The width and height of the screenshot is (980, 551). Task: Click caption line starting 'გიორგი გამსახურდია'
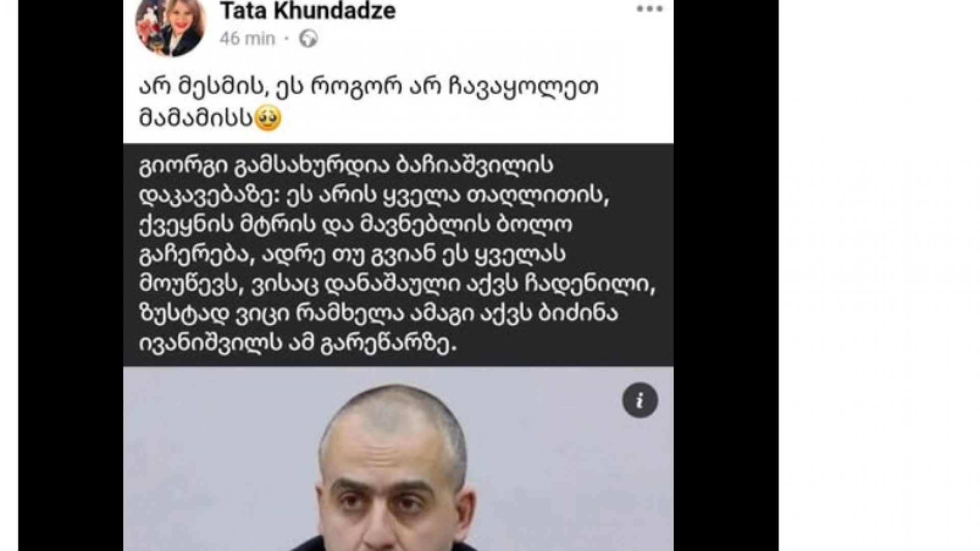click(346, 167)
